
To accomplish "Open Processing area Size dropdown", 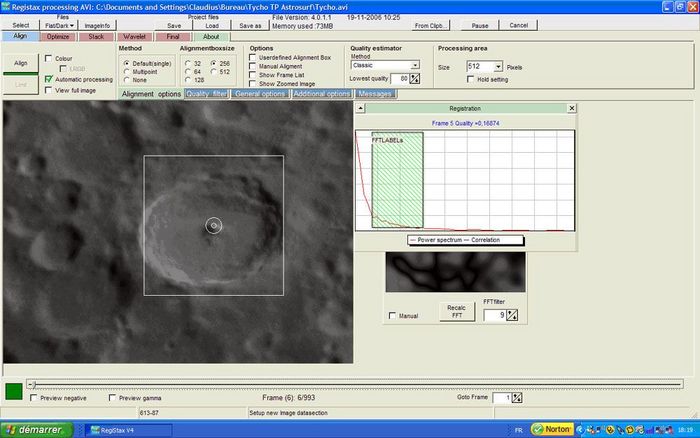I will (498, 67).
